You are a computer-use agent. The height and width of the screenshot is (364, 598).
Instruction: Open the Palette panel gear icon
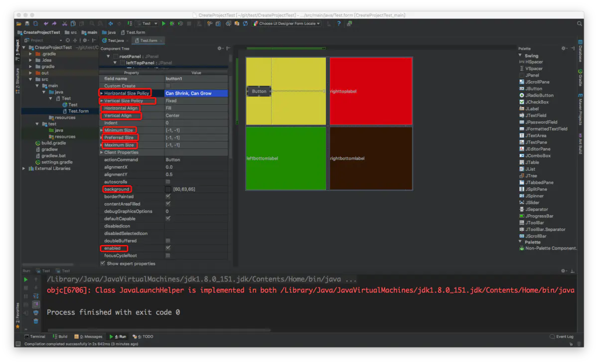point(564,48)
